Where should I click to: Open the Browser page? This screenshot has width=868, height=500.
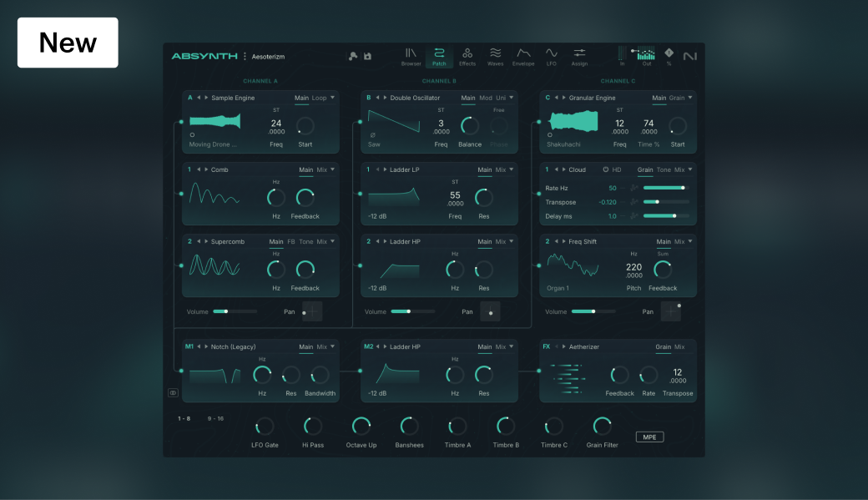411,57
